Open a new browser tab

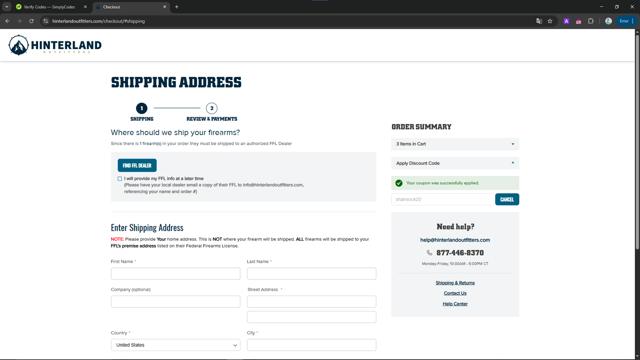[176, 7]
